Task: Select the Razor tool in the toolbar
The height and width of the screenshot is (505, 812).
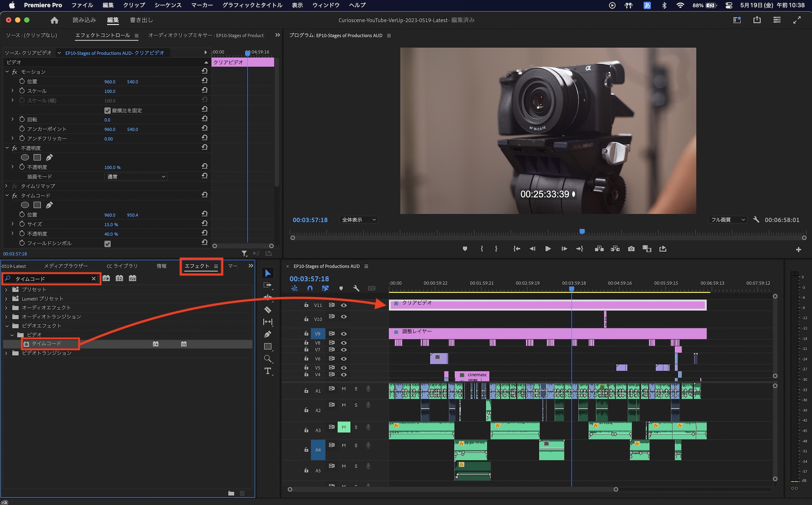Action: pos(268,310)
